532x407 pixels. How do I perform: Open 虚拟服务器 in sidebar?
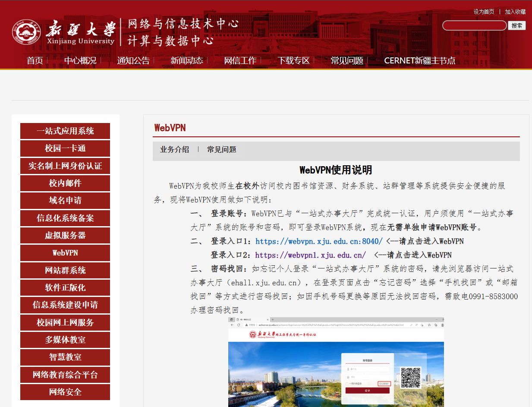(65, 236)
